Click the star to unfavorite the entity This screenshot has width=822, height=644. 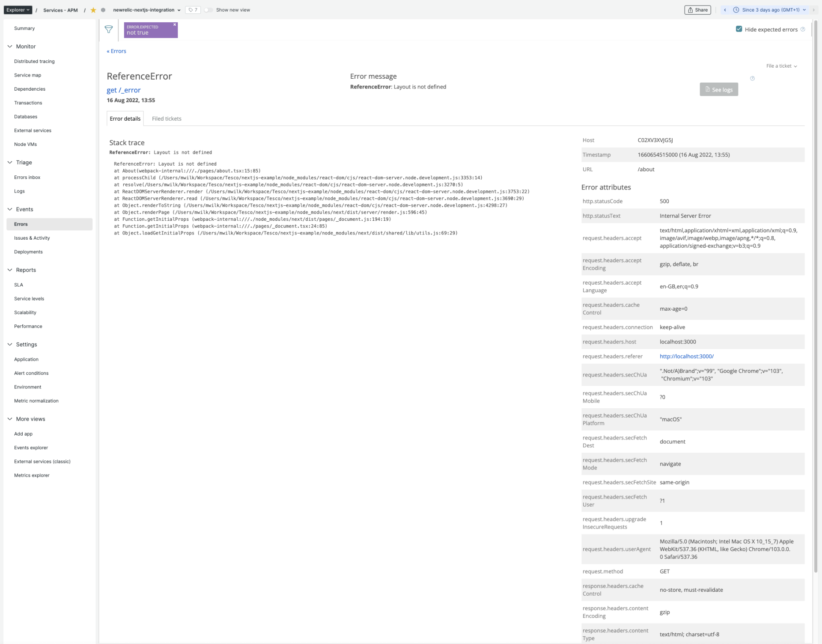click(93, 10)
